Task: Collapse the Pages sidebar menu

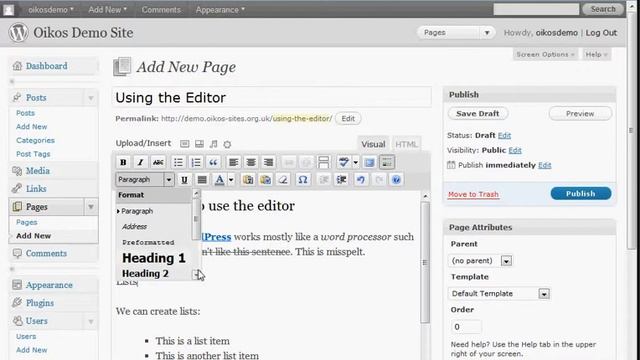Action: click(x=91, y=207)
